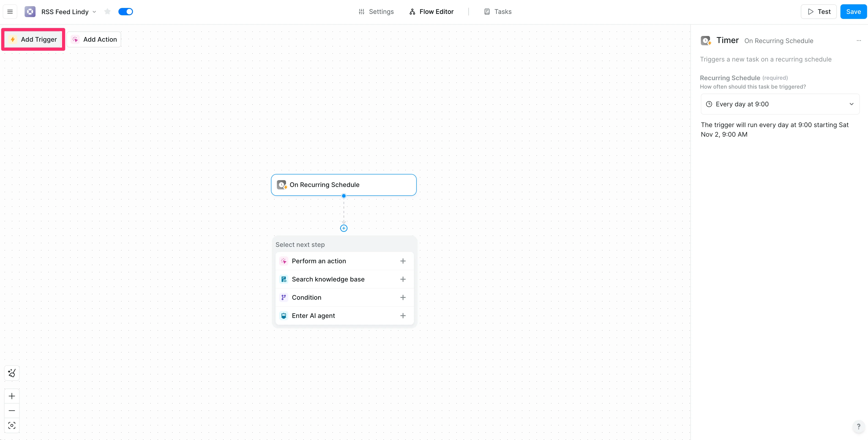Screen dimensions: 868x440
Task: Select the On Recurring Schedule node
Action: (343, 185)
